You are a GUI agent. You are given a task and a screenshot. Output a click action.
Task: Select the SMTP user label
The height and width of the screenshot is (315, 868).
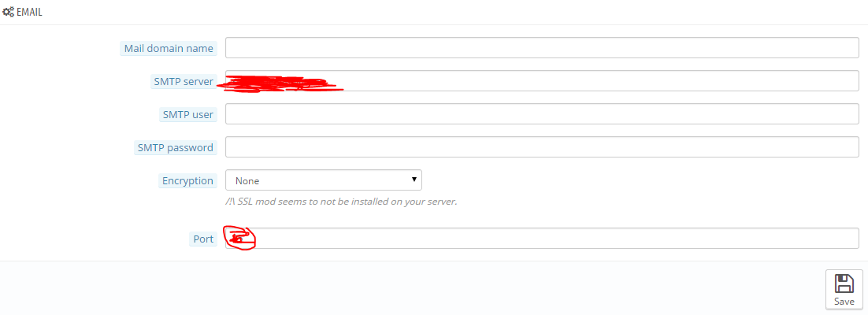pyautogui.click(x=187, y=115)
